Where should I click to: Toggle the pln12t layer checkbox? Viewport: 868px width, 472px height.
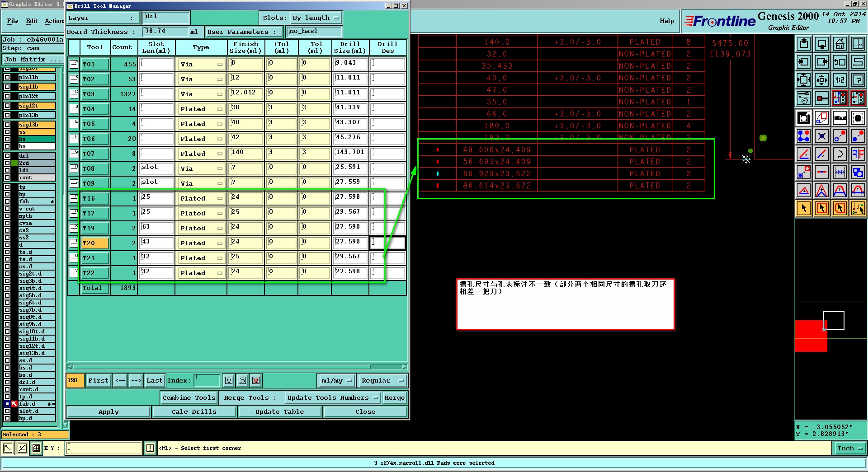pos(7,96)
